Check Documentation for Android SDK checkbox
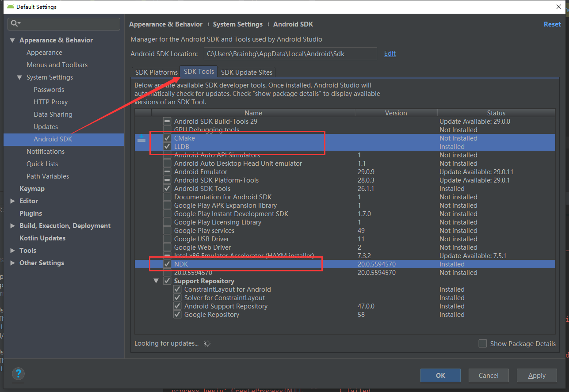The image size is (569, 392). pos(167,197)
